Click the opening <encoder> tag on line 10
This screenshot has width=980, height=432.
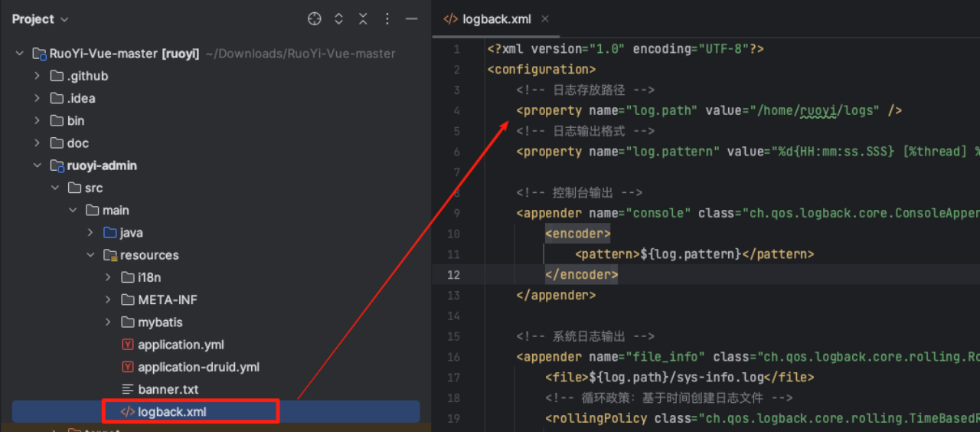coord(578,234)
